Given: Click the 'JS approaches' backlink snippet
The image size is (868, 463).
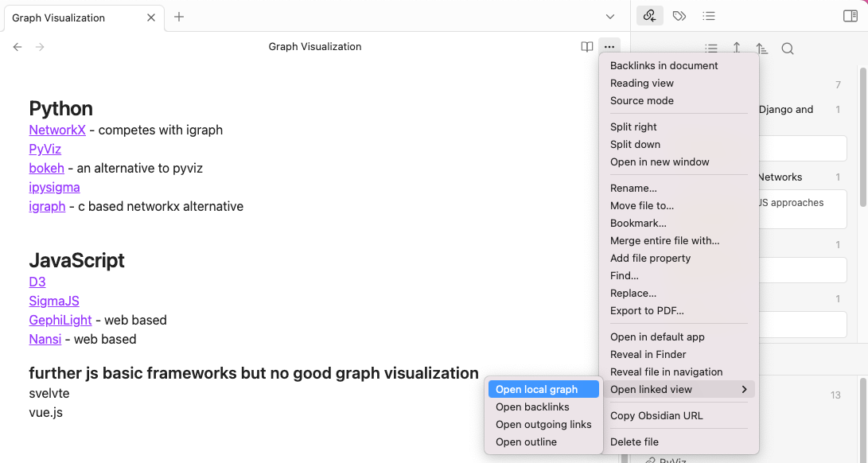Looking at the screenshot, I should click(x=791, y=203).
